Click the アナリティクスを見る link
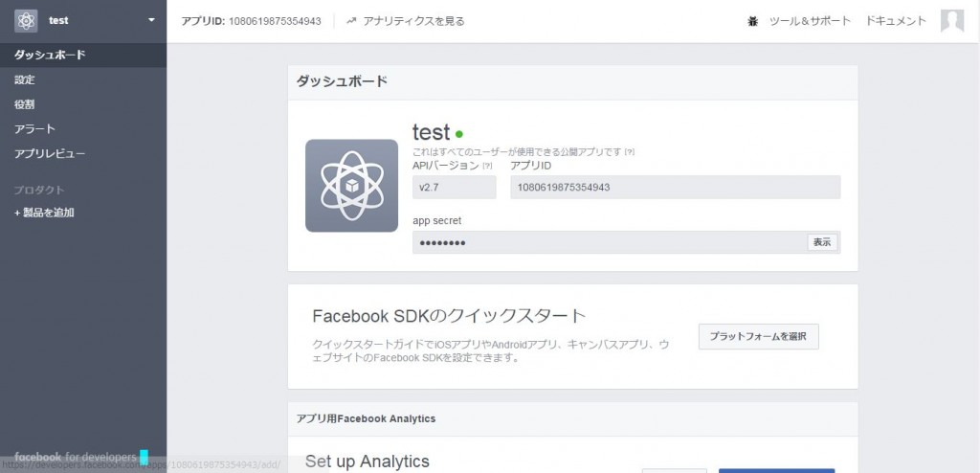Image resolution: width=980 pixels, height=473 pixels. pyautogui.click(x=413, y=21)
